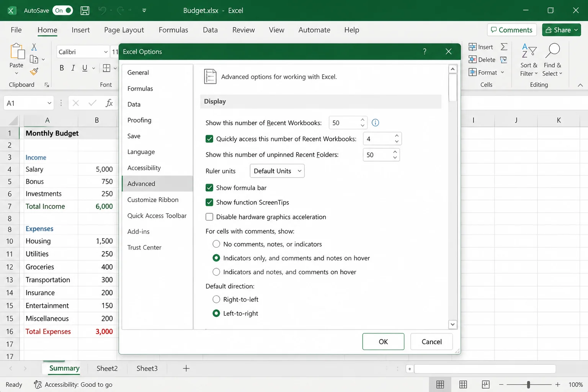Screen dimensions: 588x392
Task: Click the Find & Select magnifier icon
Action: [x=552, y=51]
